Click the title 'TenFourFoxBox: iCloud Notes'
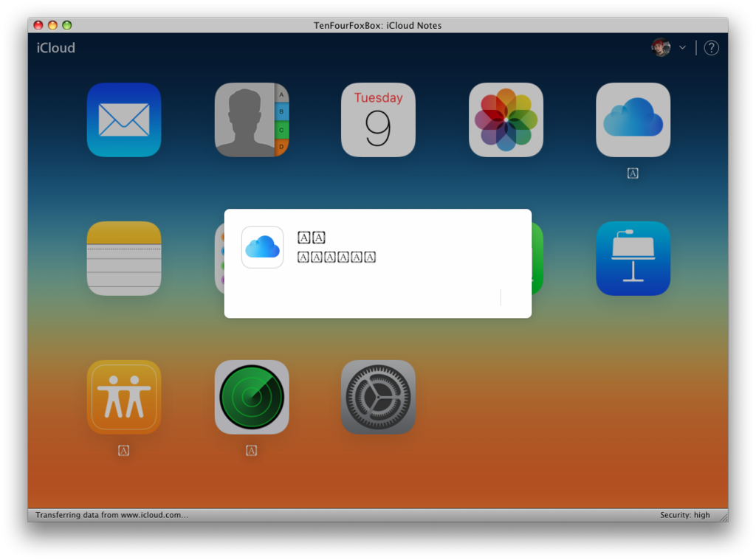 (x=377, y=26)
